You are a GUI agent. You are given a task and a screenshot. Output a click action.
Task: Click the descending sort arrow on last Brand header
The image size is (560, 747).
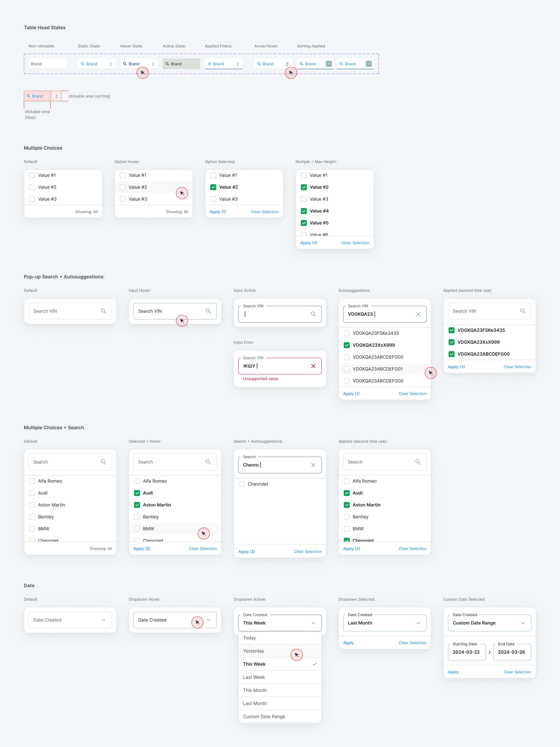(369, 64)
